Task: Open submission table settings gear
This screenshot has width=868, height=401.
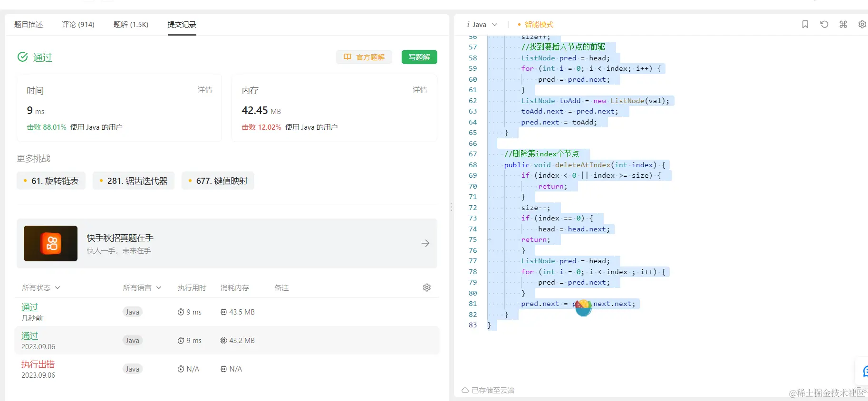Action: click(x=427, y=287)
